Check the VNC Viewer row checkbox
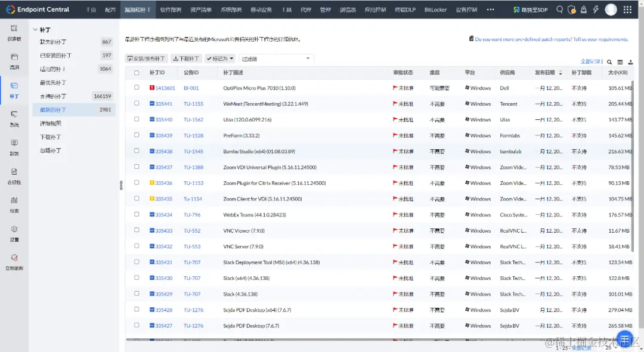 (x=137, y=230)
